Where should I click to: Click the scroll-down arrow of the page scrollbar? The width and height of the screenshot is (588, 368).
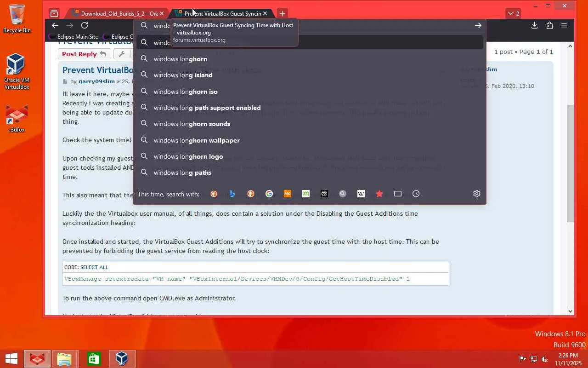click(x=571, y=311)
